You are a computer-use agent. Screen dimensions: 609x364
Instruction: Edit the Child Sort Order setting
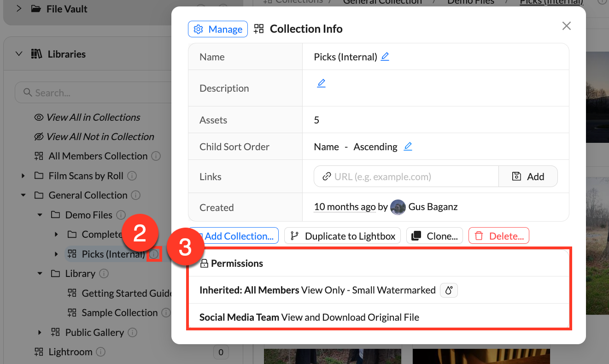click(x=408, y=146)
